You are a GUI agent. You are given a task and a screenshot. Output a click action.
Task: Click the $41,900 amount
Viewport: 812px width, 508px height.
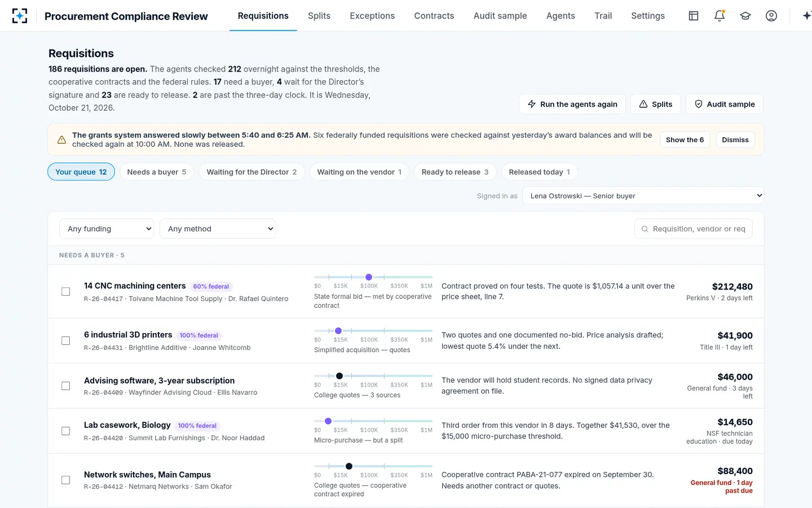pos(735,336)
